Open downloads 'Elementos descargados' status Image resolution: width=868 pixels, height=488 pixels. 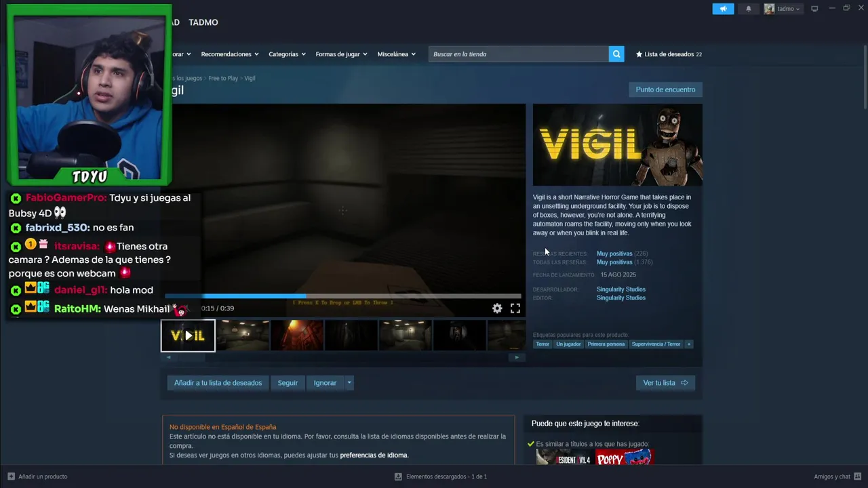coord(446,476)
